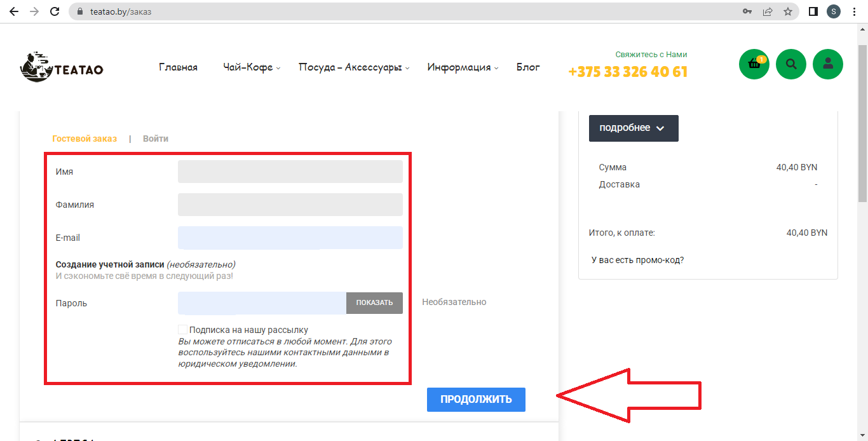Click into the E-mail input field
Screen dimensions: 868x441
(290, 238)
